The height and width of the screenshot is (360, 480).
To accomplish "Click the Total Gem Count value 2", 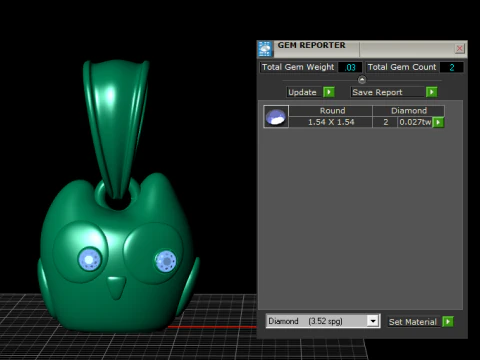I will 452,67.
